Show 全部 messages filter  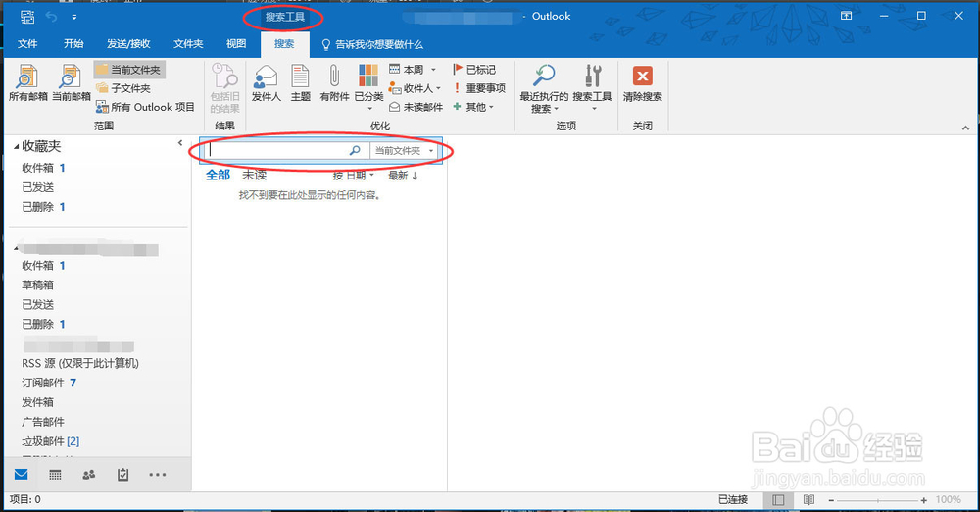[219, 176]
